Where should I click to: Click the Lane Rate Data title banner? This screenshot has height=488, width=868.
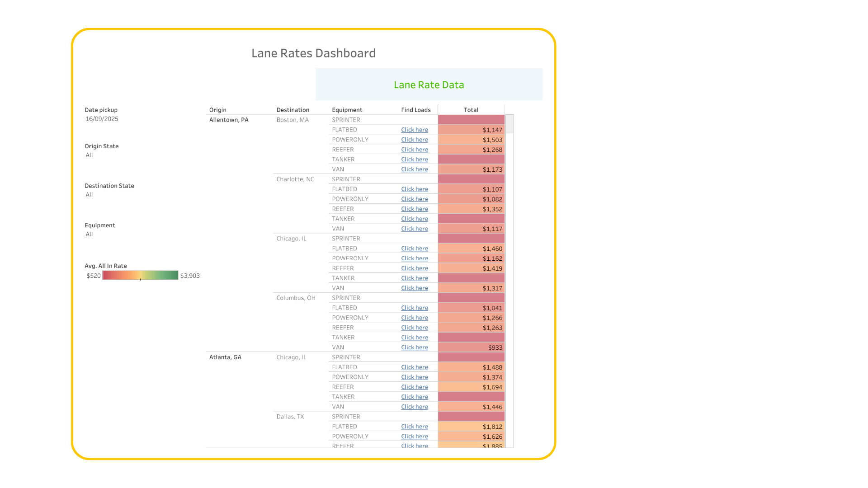pyautogui.click(x=429, y=84)
